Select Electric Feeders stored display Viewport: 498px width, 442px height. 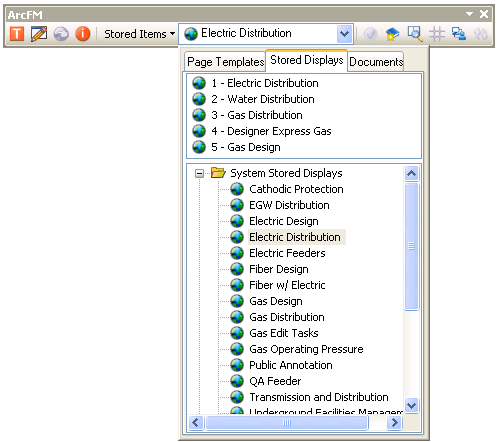pos(287,253)
